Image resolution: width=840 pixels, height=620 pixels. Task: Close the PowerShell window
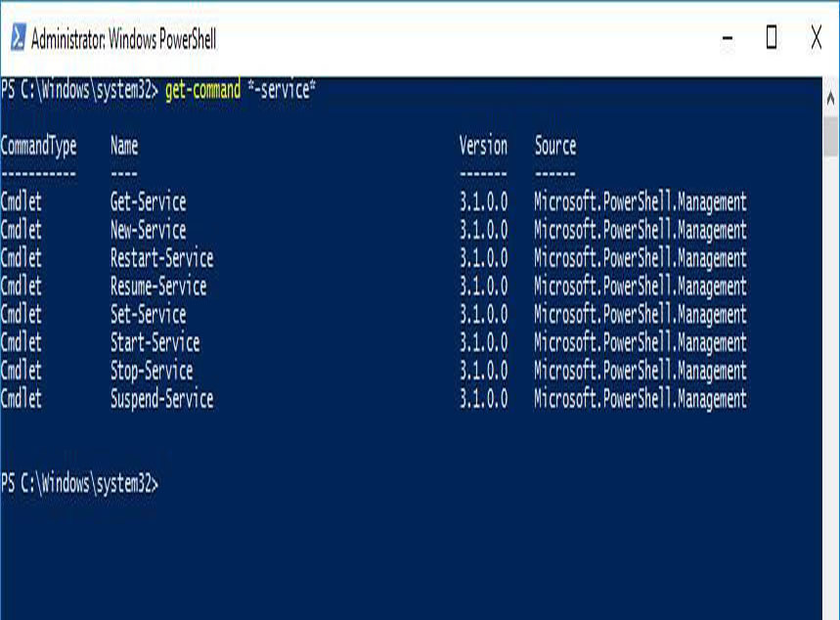[814, 41]
